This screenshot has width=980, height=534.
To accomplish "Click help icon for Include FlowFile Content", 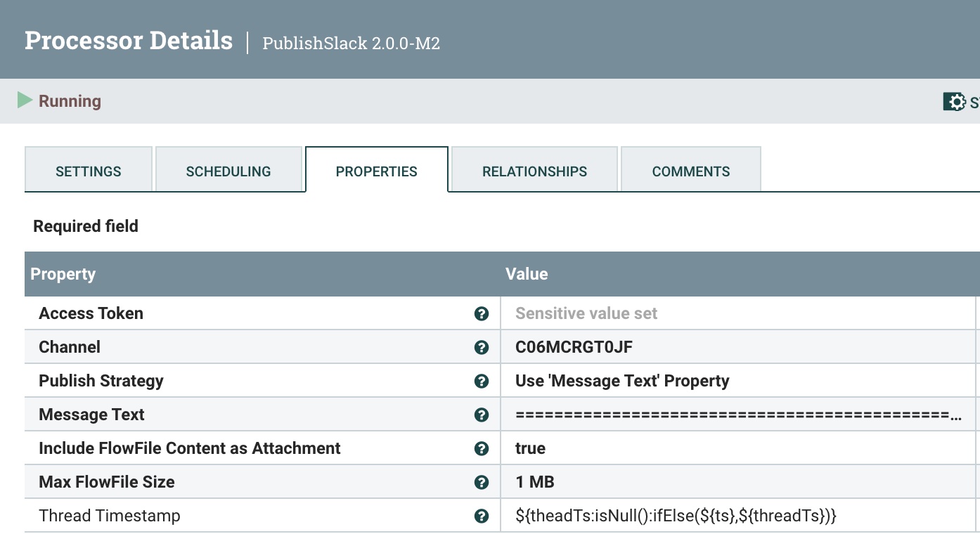I will (x=482, y=448).
